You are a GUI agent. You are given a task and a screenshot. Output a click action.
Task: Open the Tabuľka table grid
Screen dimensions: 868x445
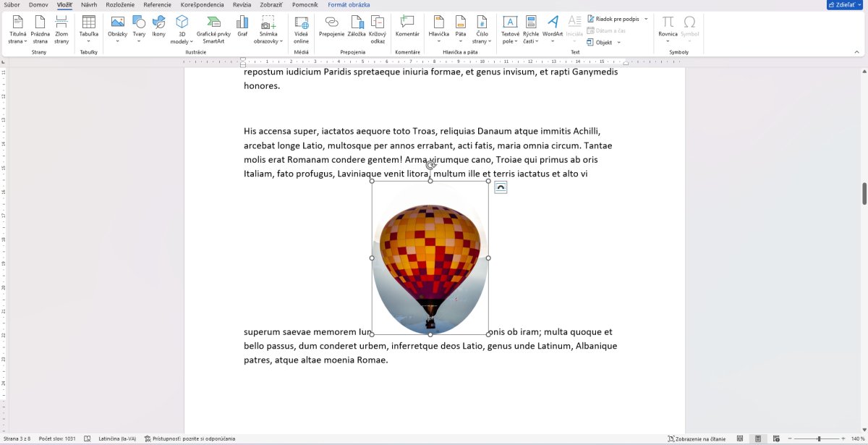(x=89, y=30)
